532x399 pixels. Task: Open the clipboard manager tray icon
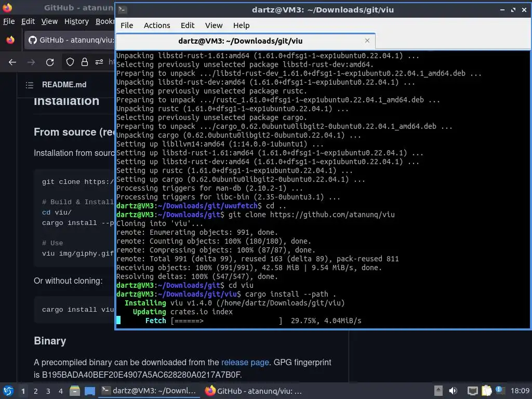[x=486, y=391]
